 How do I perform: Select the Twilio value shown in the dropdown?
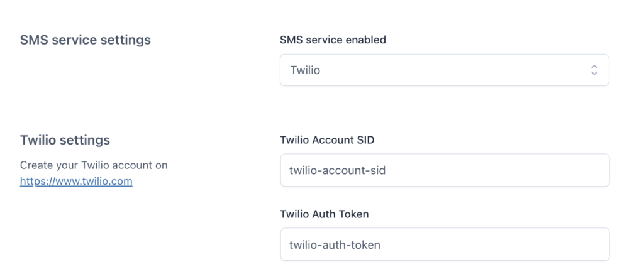coord(305,70)
